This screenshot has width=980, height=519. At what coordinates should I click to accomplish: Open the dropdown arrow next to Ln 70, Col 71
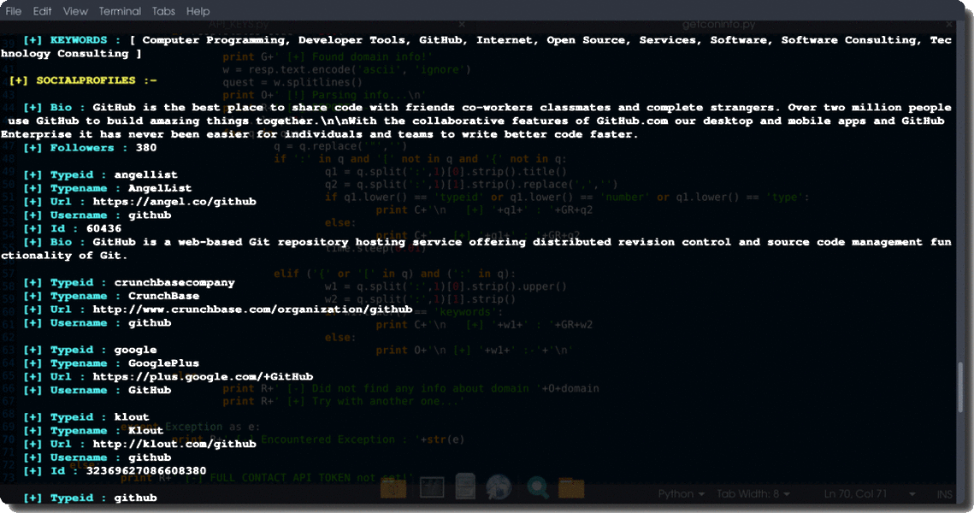912,494
